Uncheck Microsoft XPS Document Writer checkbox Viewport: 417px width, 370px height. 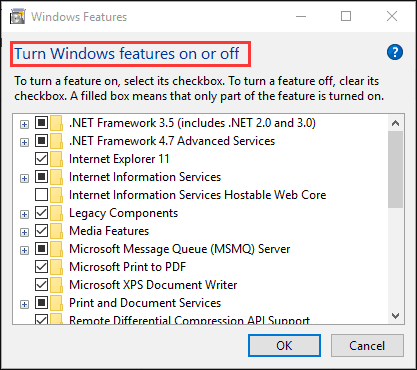pos(42,285)
